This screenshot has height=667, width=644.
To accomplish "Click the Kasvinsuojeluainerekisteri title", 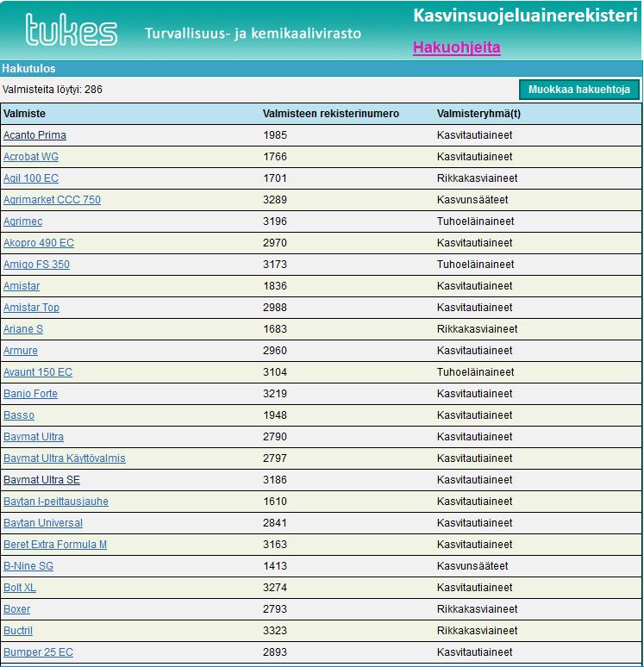I will tap(525, 16).
